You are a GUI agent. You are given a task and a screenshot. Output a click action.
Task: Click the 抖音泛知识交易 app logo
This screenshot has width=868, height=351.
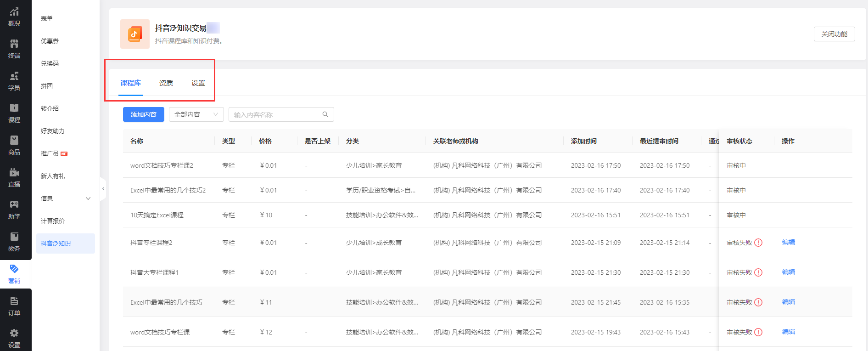click(135, 34)
